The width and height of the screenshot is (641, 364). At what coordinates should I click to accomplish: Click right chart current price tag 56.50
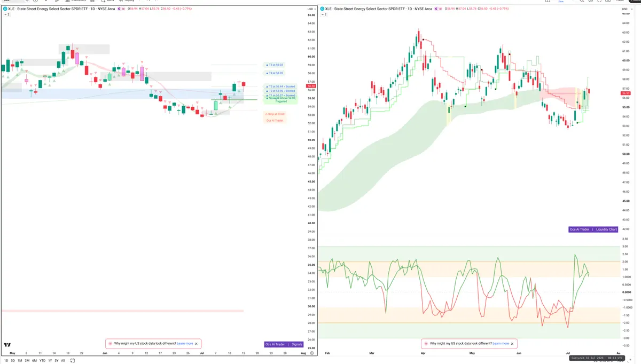626,93
